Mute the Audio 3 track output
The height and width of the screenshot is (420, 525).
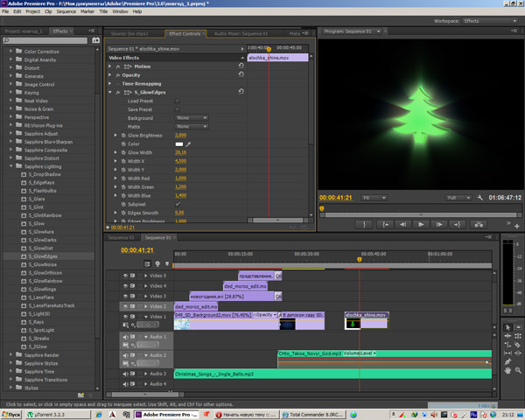pyautogui.click(x=125, y=374)
